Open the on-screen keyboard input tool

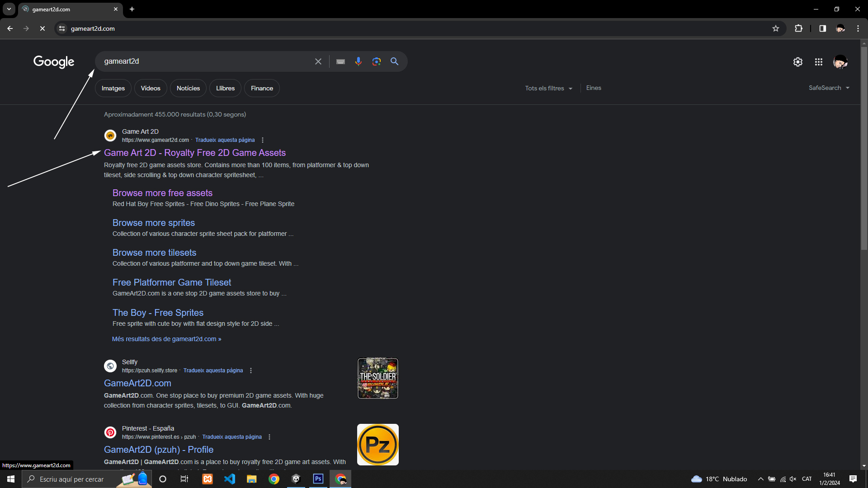pyautogui.click(x=340, y=61)
